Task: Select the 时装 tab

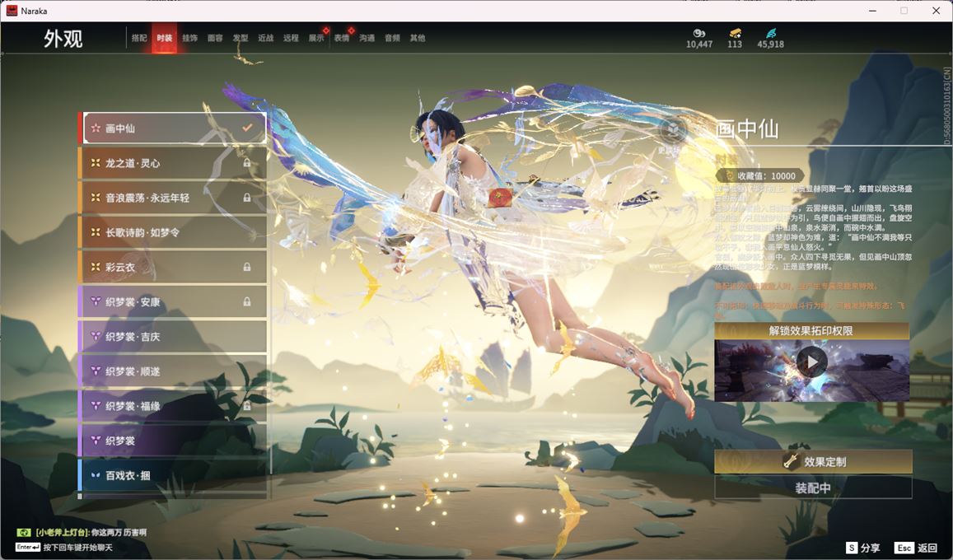Action: pos(164,38)
